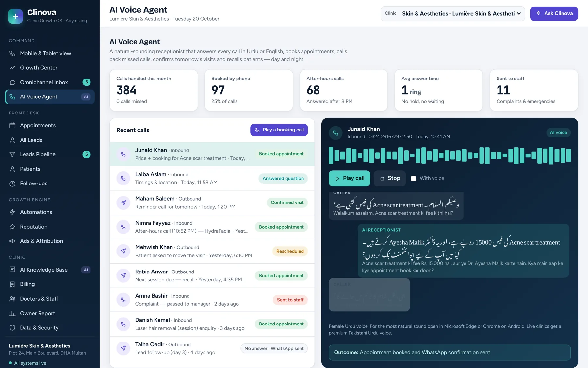Click the Ask Clinova button
This screenshot has width=588, height=368.
click(554, 13)
